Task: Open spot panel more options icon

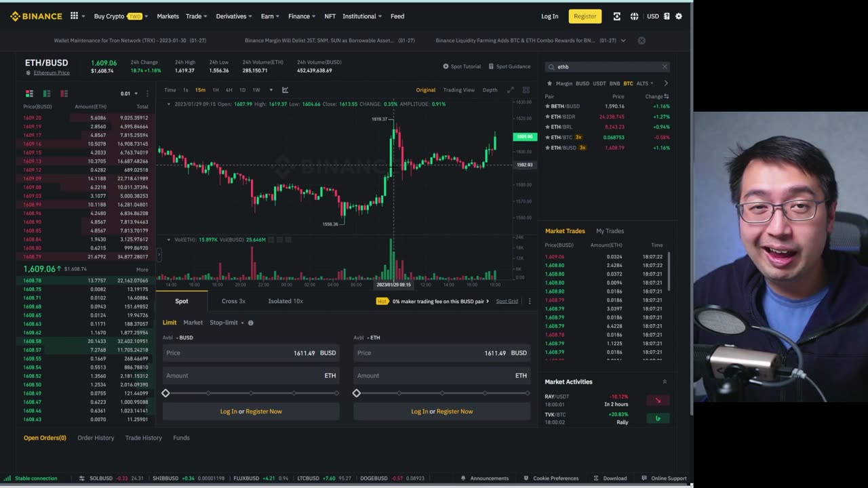Action: tap(530, 301)
